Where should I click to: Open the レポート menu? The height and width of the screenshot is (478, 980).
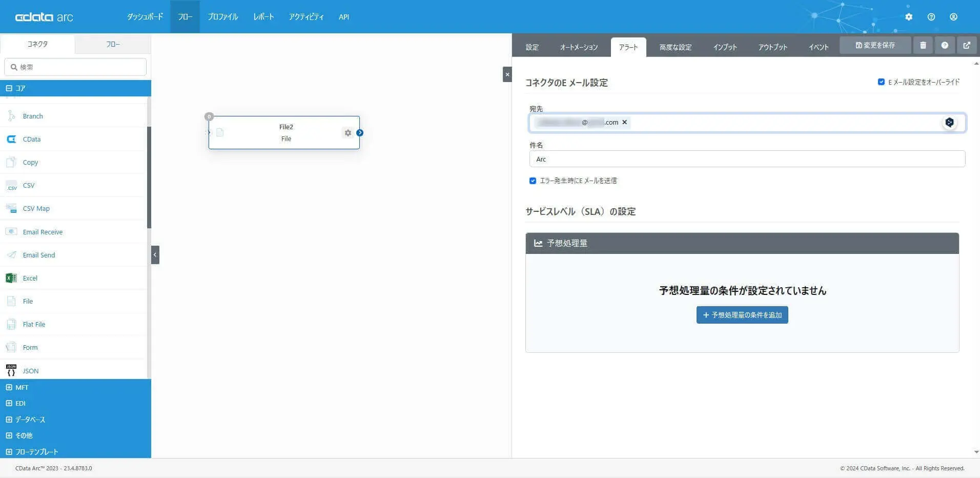pyautogui.click(x=263, y=17)
